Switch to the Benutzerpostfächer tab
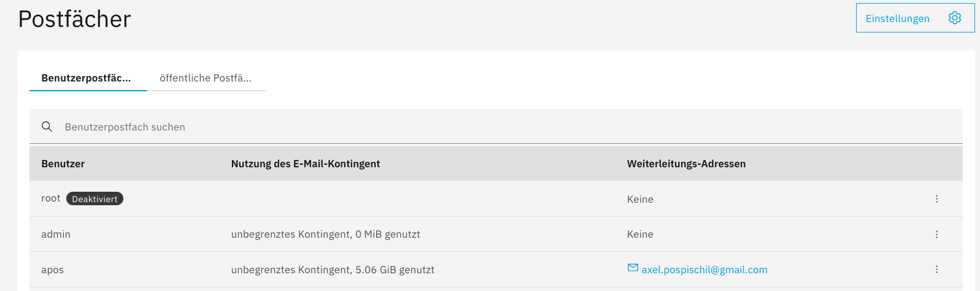Image resolution: width=980 pixels, height=291 pixels. coord(87,78)
